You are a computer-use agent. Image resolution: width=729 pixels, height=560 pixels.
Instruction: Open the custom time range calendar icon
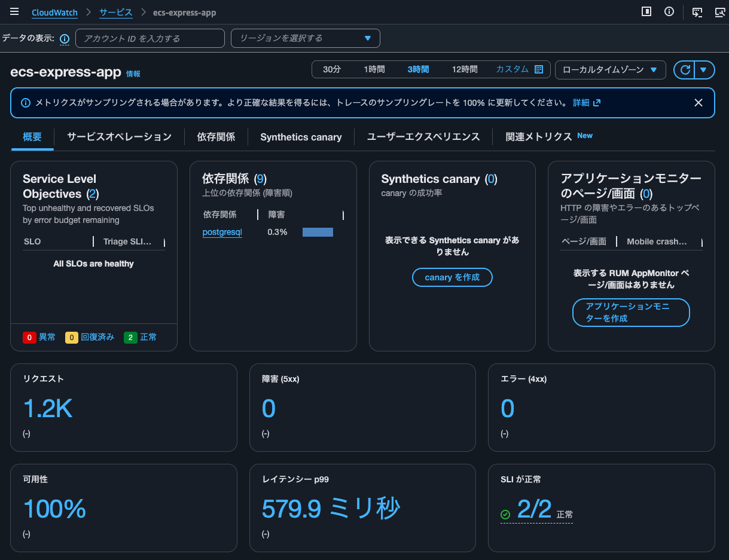pos(539,69)
